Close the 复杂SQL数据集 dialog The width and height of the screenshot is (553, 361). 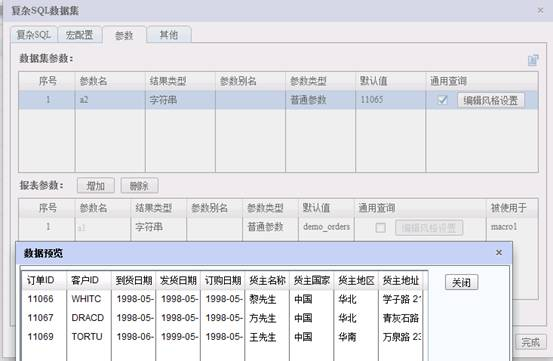click(x=540, y=11)
